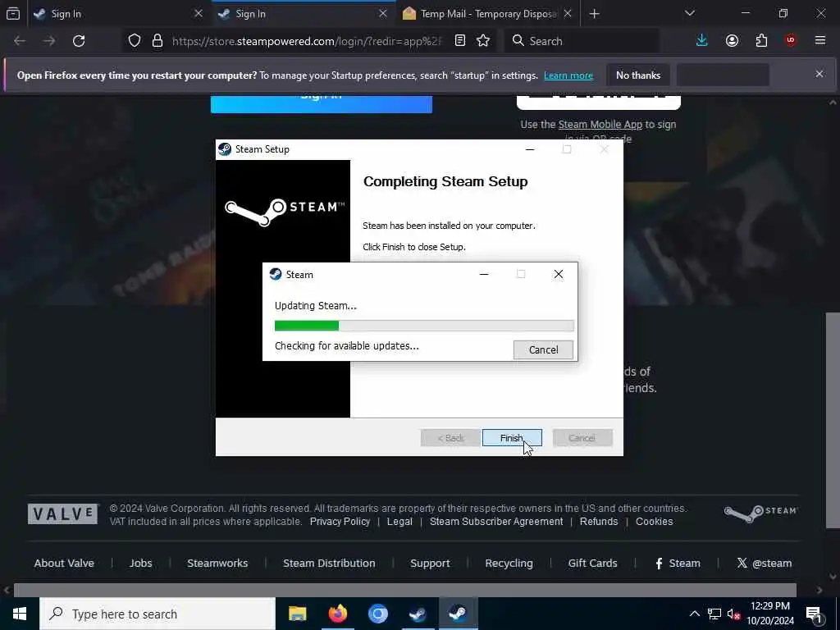Click the horizontal page scrollbar
This screenshot has height=630, width=840.
(404, 590)
